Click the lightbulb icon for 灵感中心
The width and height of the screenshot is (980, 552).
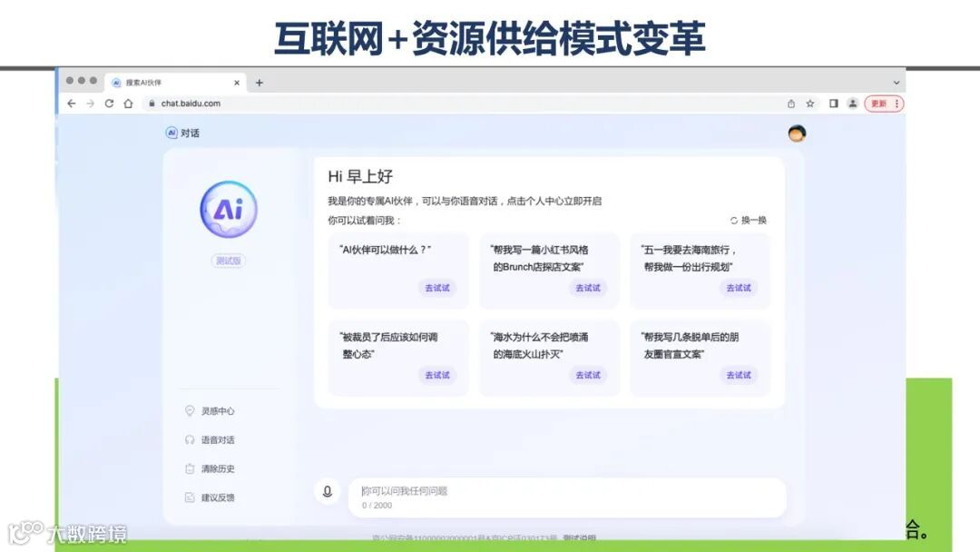click(x=190, y=410)
